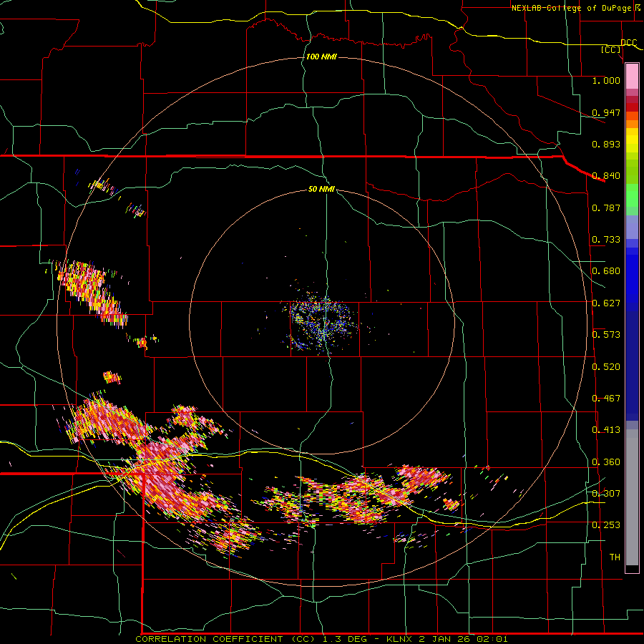Viewport: 644px width, 644px height.
Task: Select the 0.627 scale value
Action: [x=606, y=303]
